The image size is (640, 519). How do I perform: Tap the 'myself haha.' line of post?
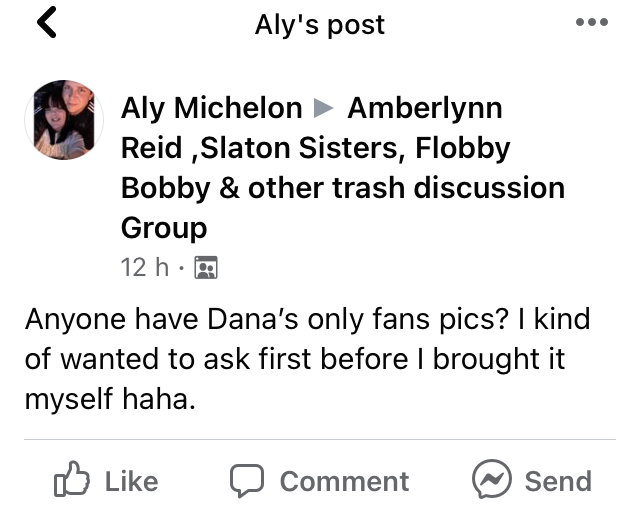click(x=110, y=399)
